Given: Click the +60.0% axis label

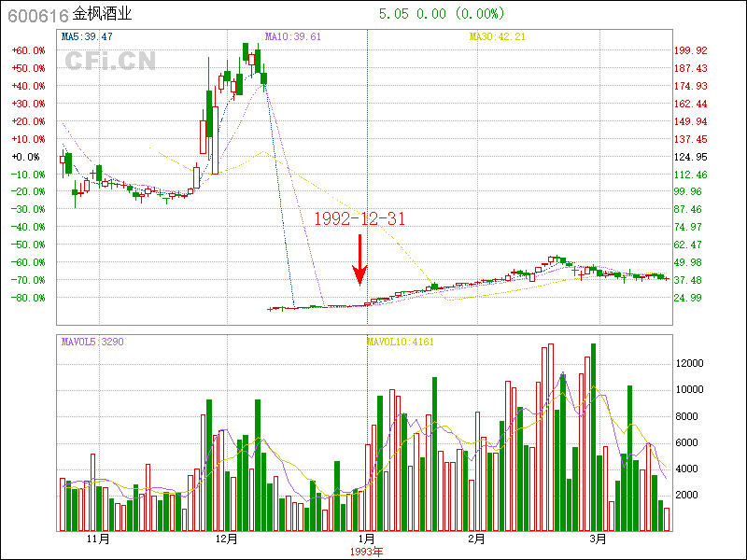Looking at the screenshot, I should coord(28,50).
